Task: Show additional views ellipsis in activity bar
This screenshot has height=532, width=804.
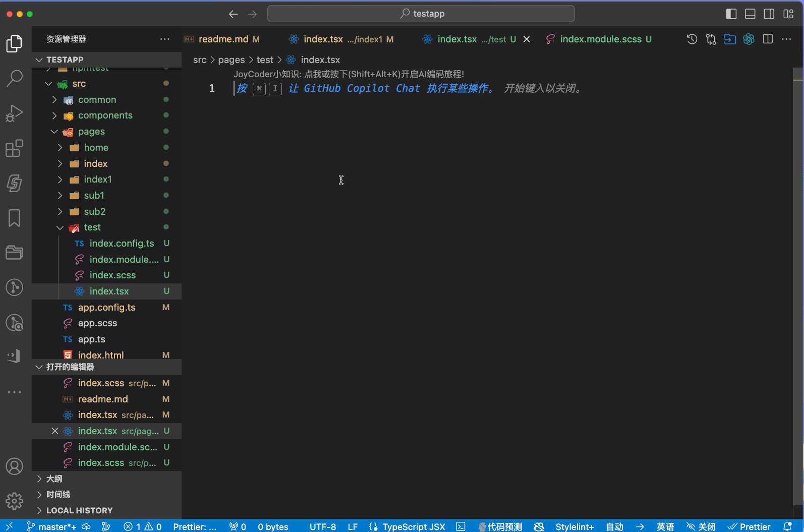Action: tap(14, 392)
